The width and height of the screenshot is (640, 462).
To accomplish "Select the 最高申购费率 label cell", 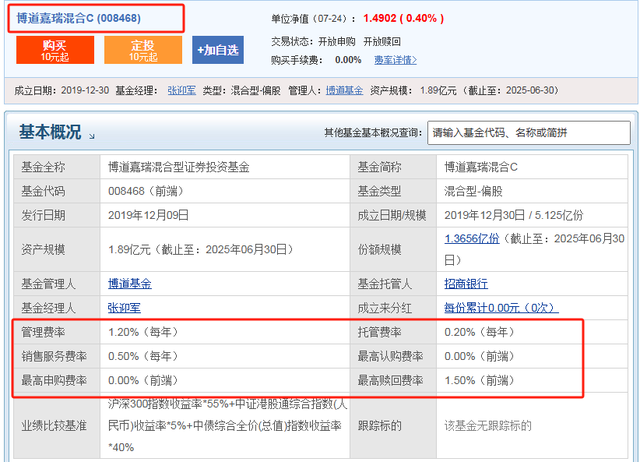I will tap(57, 380).
